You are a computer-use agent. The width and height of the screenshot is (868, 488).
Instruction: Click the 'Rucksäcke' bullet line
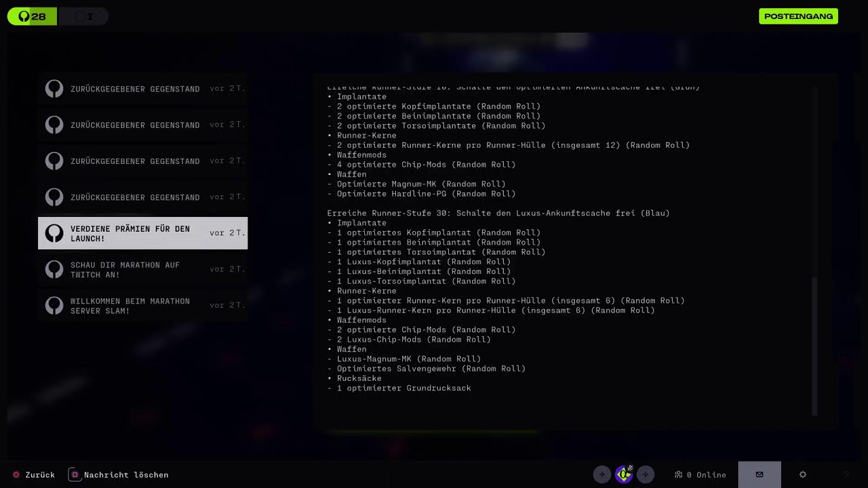coord(354,378)
